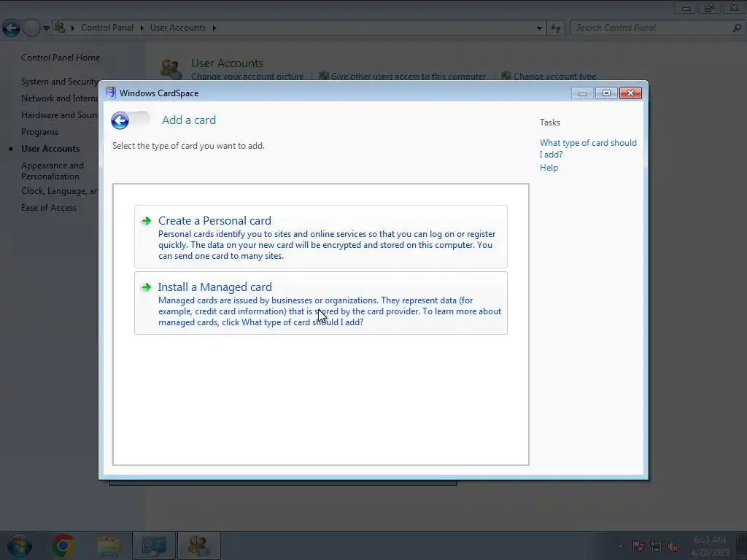747x560 pixels.
Task: Click the search magnifier icon in Control Panel
Action: pyautogui.click(x=737, y=28)
